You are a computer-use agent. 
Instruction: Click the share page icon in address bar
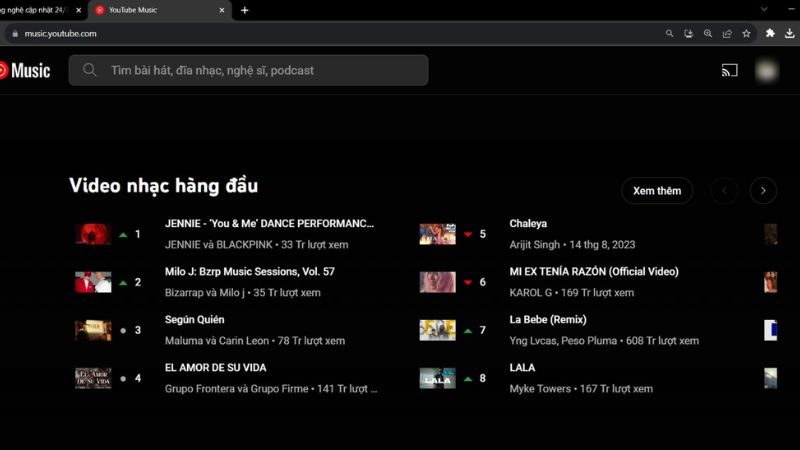click(x=727, y=34)
